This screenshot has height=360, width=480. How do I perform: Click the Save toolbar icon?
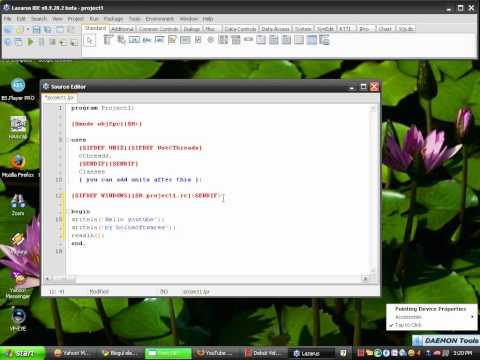(36, 30)
